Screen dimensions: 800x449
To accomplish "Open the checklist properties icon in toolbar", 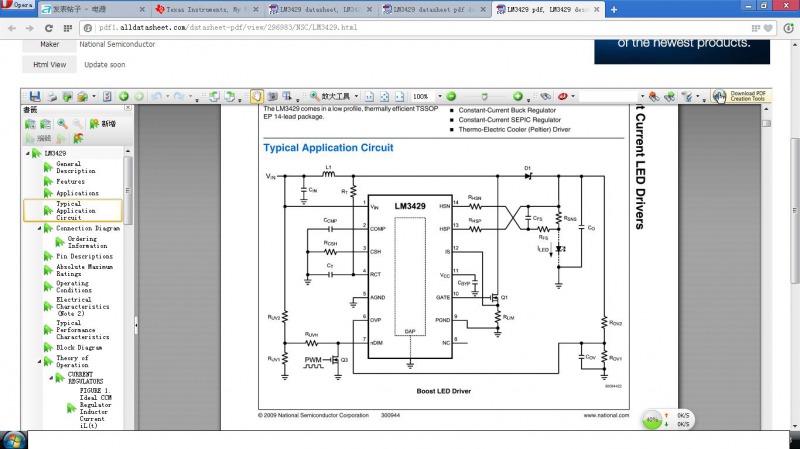I will point(107,96).
